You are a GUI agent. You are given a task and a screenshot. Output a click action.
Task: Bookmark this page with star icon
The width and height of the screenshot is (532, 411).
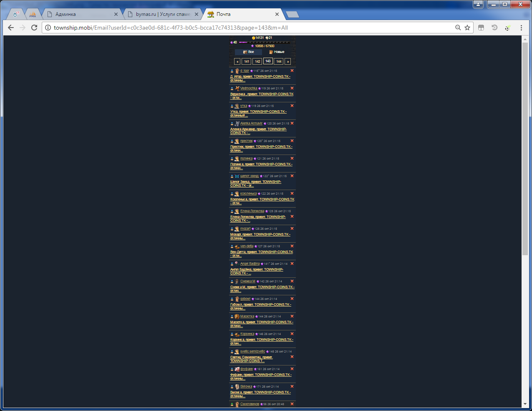[x=467, y=28]
